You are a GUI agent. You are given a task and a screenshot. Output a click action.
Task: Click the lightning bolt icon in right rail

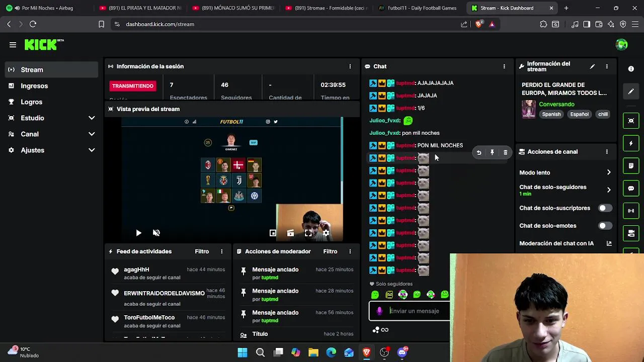pyautogui.click(x=631, y=143)
